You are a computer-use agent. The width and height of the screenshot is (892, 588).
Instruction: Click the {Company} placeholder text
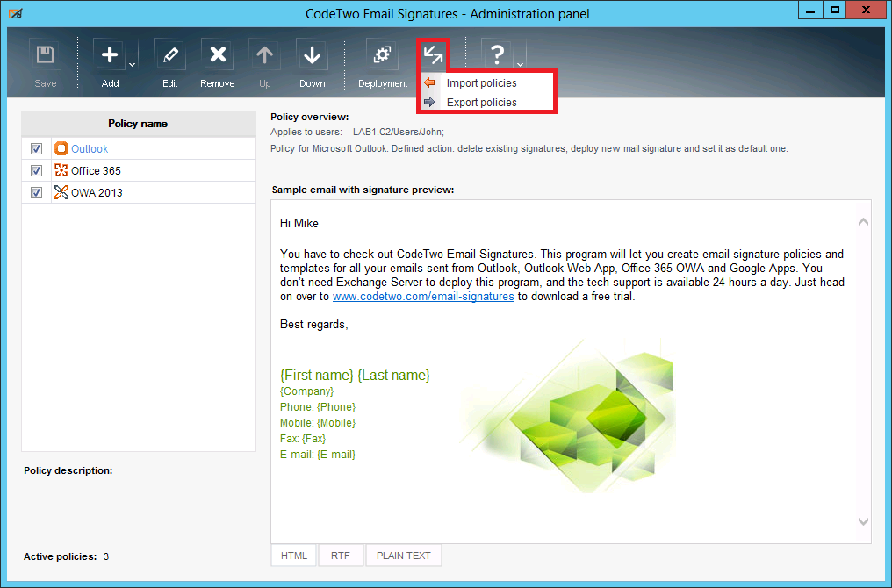[306, 391]
